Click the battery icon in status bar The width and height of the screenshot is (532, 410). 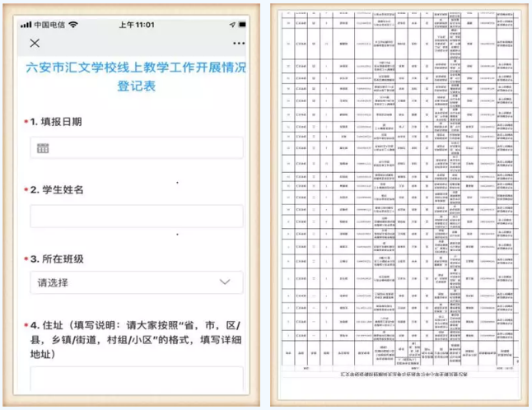[x=242, y=25]
